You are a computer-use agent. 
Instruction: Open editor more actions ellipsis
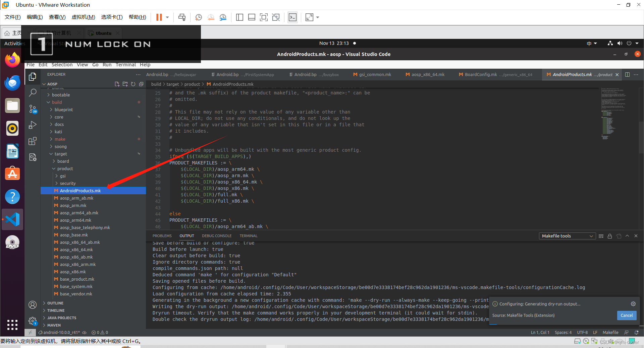[x=636, y=74]
